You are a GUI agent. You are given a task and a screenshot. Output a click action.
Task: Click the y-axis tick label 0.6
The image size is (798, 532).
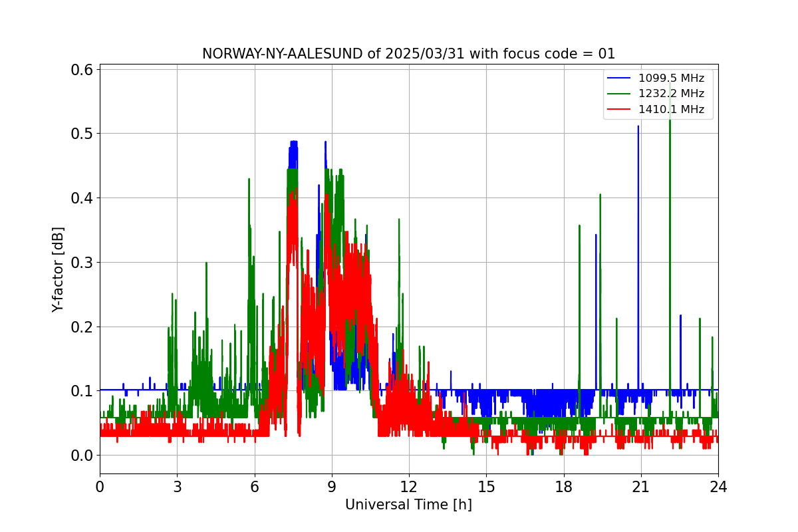coord(82,69)
